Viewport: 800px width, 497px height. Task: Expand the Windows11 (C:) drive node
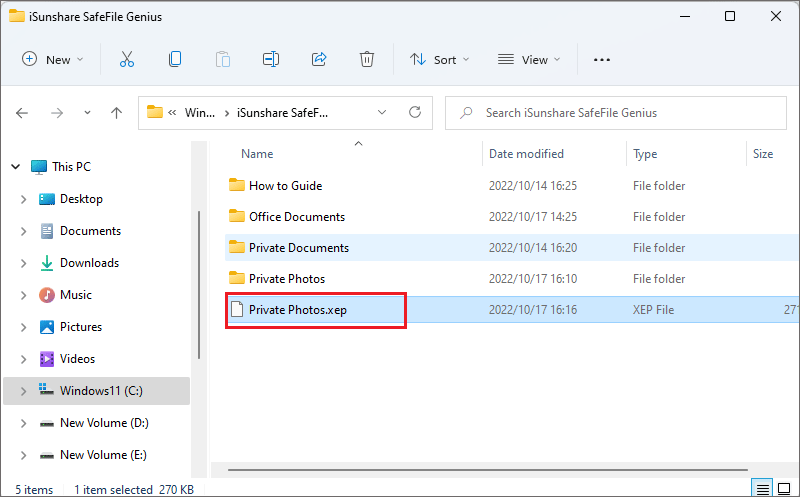coord(23,391)
